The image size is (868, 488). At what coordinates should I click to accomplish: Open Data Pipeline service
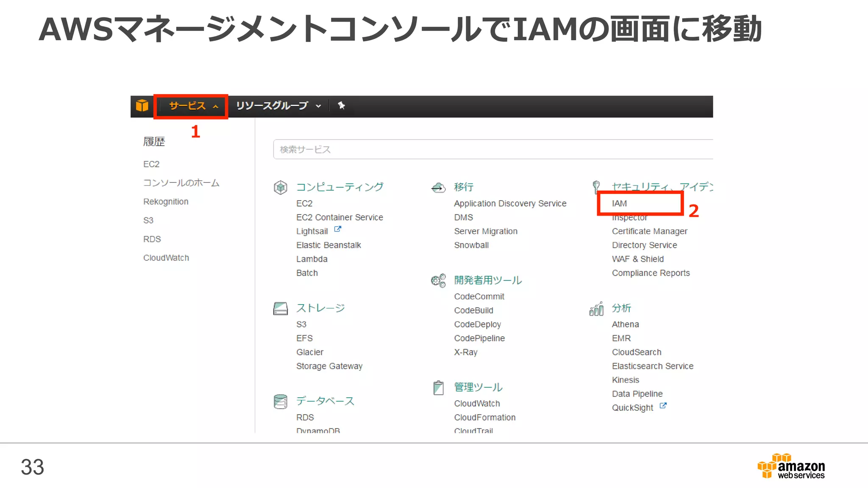637,394
